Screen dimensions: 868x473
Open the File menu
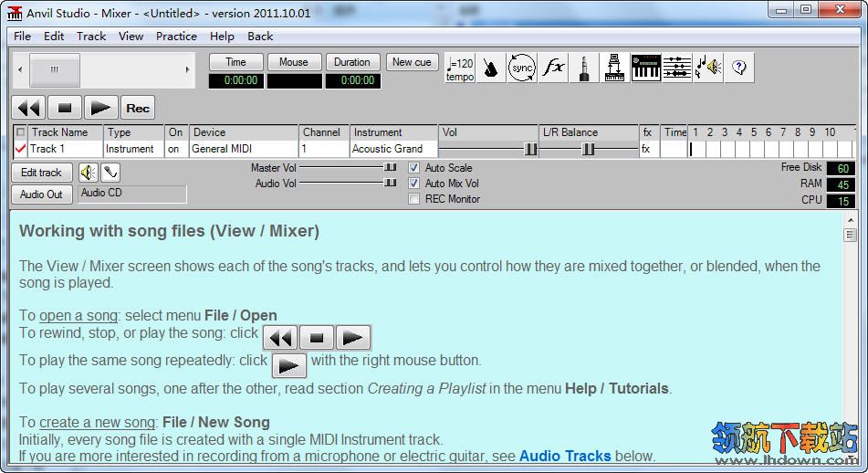point(22,36)
